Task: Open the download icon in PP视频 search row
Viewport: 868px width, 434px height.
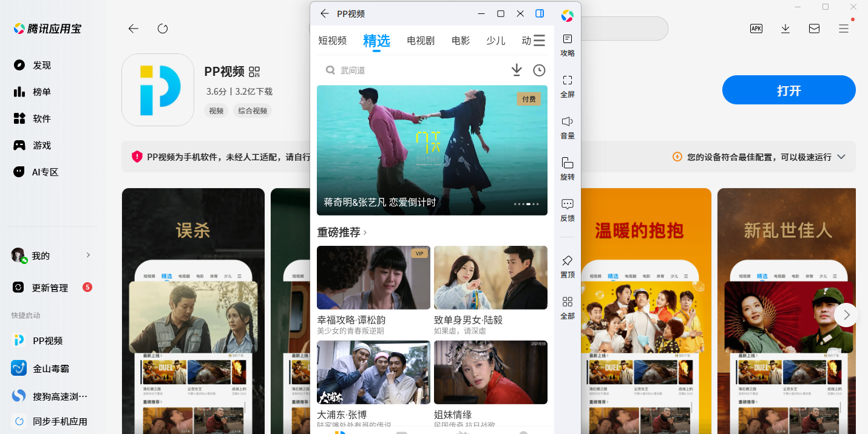Action: (x=517, y=70)
